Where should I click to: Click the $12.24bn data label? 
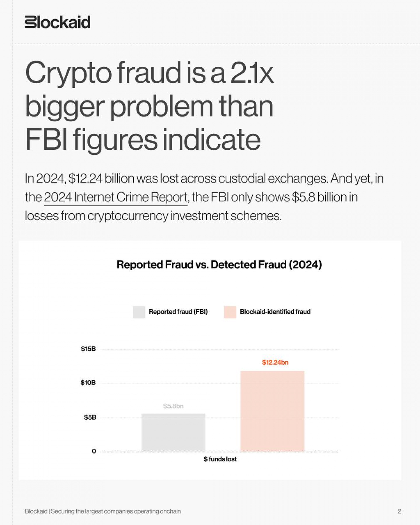pos(275,362)
